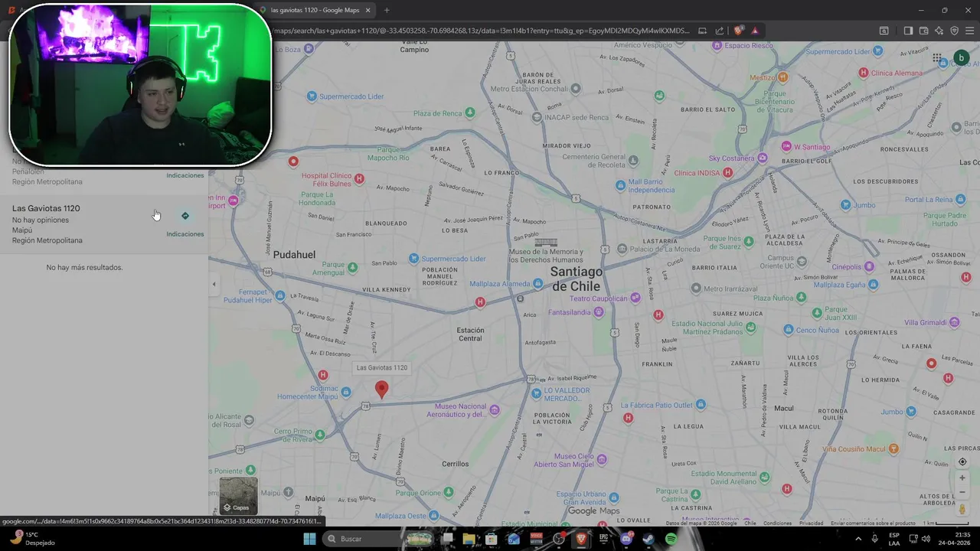Viewport: 980px width, 551px height.
Task: Click the Clínica INDISA hospital marker
Action: tap(728, 173)
